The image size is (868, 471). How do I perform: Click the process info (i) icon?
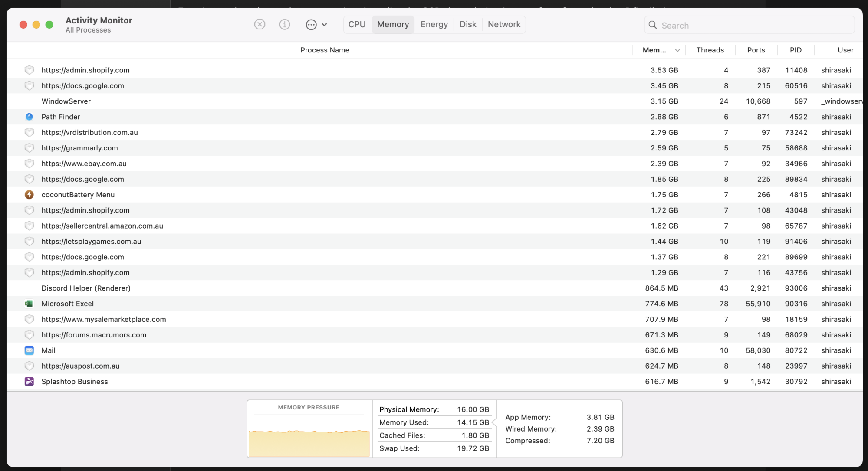[x=285, y=24]
